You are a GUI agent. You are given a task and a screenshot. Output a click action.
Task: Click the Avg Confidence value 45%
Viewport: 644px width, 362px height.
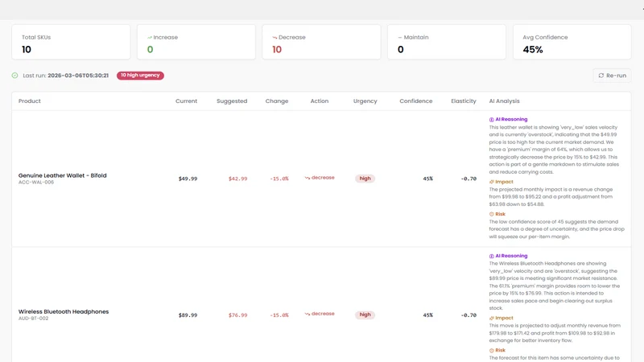533,50
